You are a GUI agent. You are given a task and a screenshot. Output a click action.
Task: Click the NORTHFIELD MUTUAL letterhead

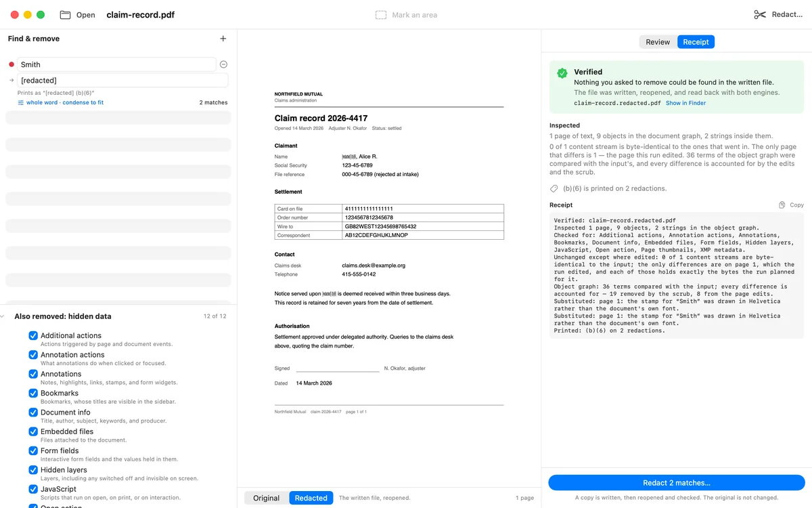298,94
